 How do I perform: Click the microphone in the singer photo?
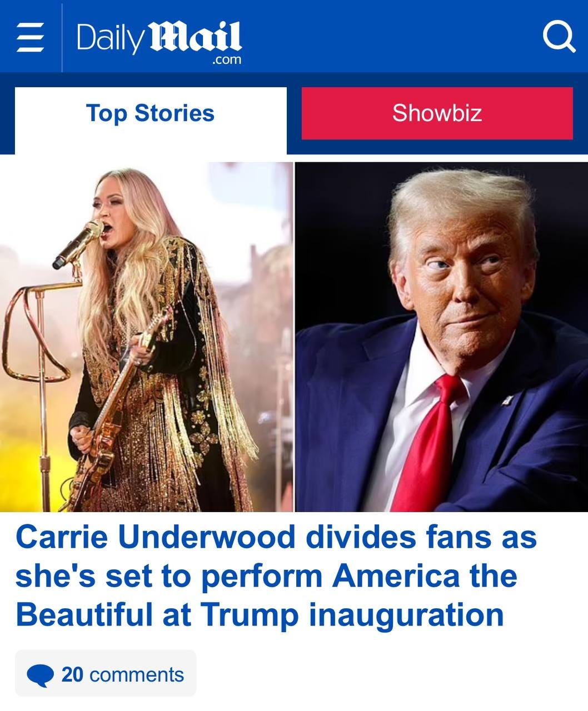tap(78, 244)
